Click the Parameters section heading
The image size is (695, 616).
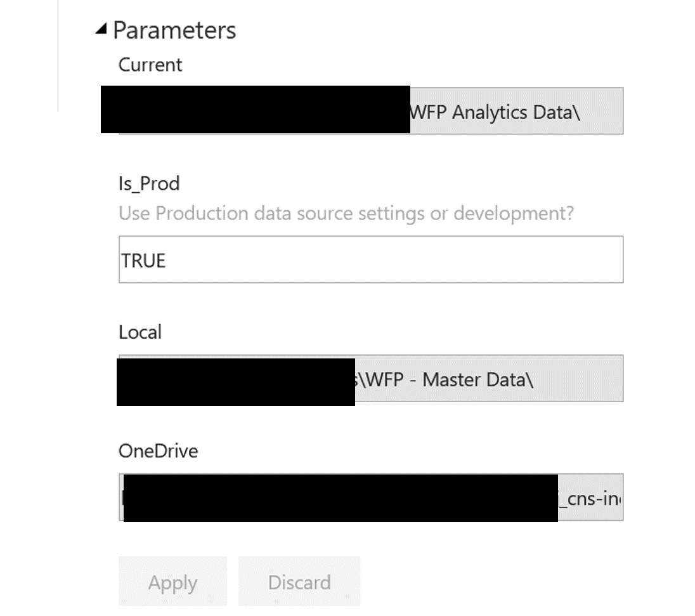tap(174, 30)
